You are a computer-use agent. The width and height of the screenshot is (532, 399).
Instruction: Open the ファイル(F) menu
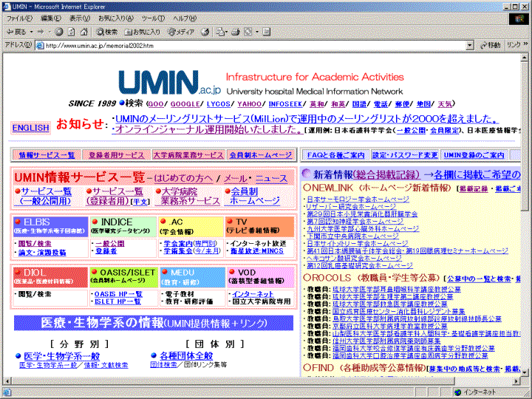[x=18, y=18]
